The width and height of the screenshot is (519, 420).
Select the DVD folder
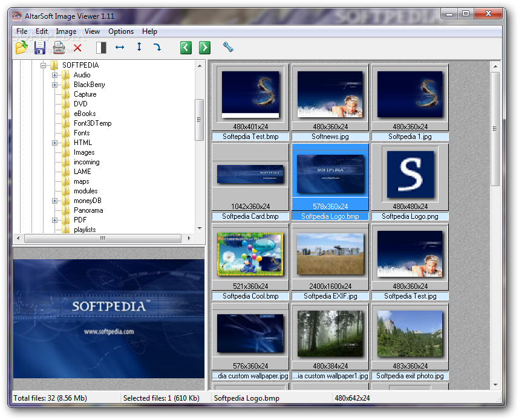[80, 104]
